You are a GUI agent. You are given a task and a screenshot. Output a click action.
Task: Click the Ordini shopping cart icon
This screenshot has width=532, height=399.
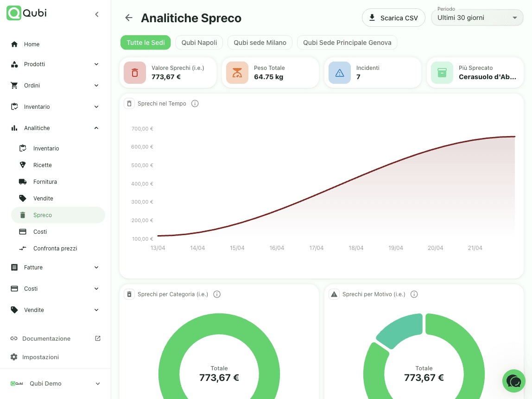(x=14, y=86)
